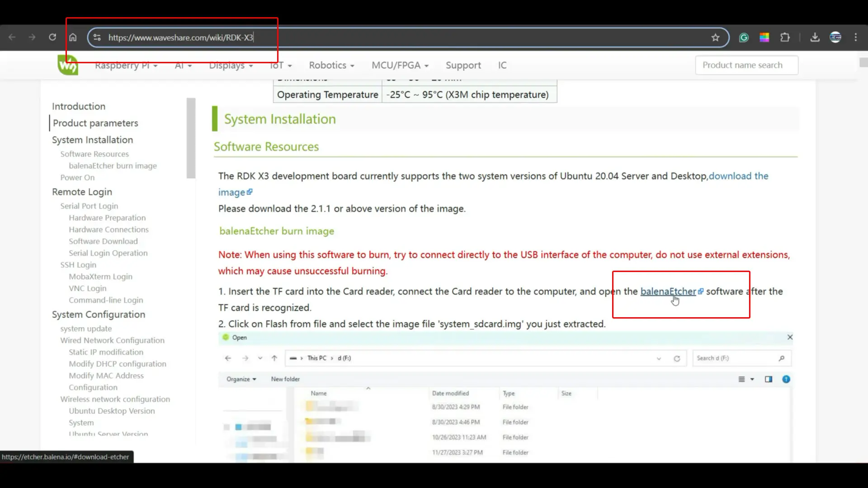Expand the IoT navigation menu
The width and height of the screenshot is (868, 488).
280,66
